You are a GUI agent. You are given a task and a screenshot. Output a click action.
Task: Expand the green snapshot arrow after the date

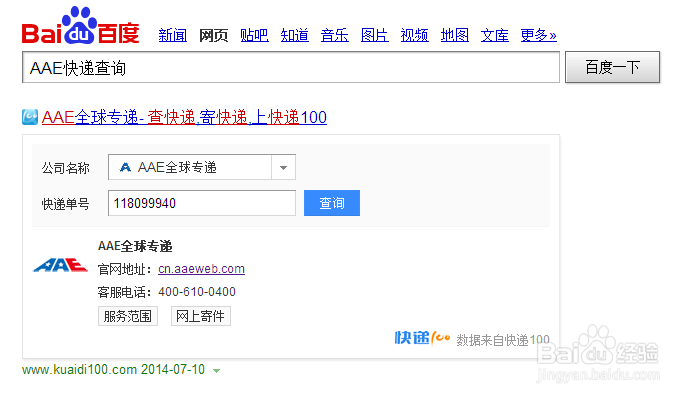coord(217,371)
